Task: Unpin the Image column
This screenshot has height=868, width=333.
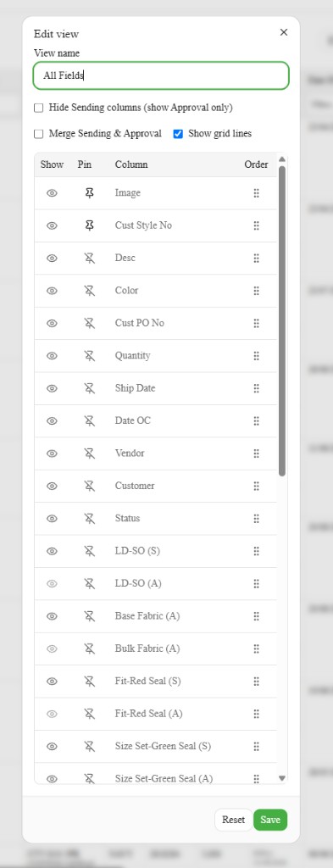Action: (89, 193)
